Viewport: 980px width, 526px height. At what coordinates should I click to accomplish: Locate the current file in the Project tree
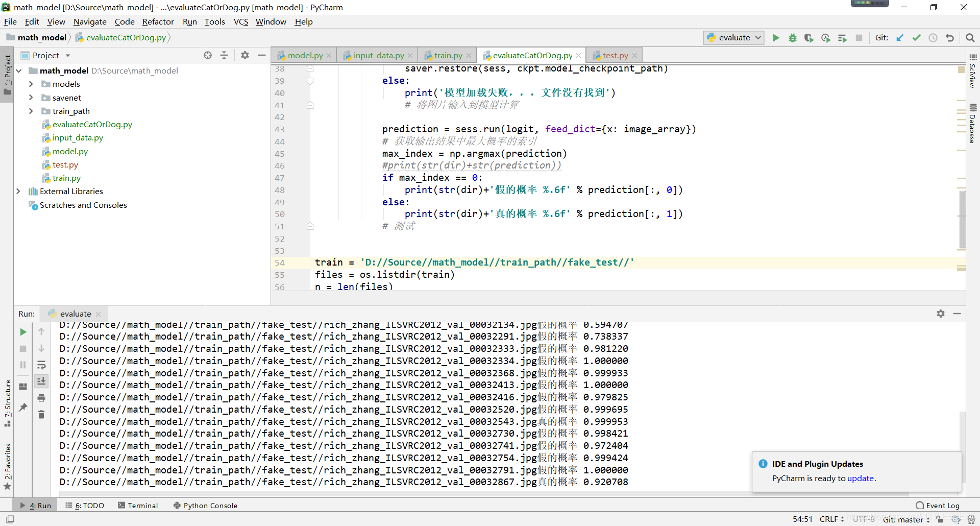pyautogui.click(x=208, y=55)
